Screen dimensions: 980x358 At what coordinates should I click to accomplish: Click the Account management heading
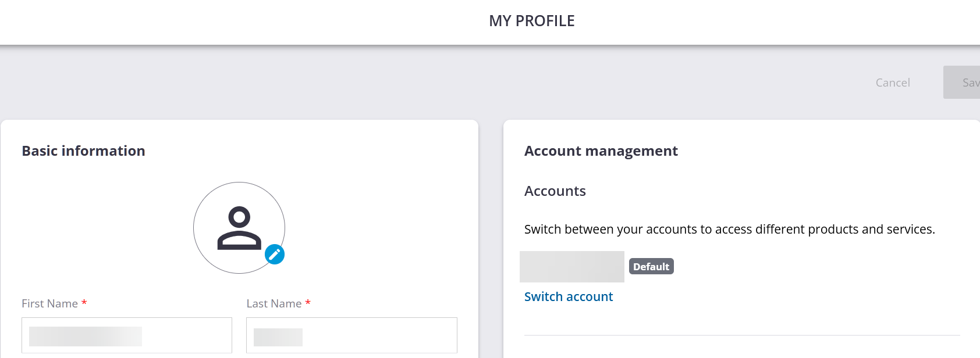pyautogui.click(x=601, y=151)
